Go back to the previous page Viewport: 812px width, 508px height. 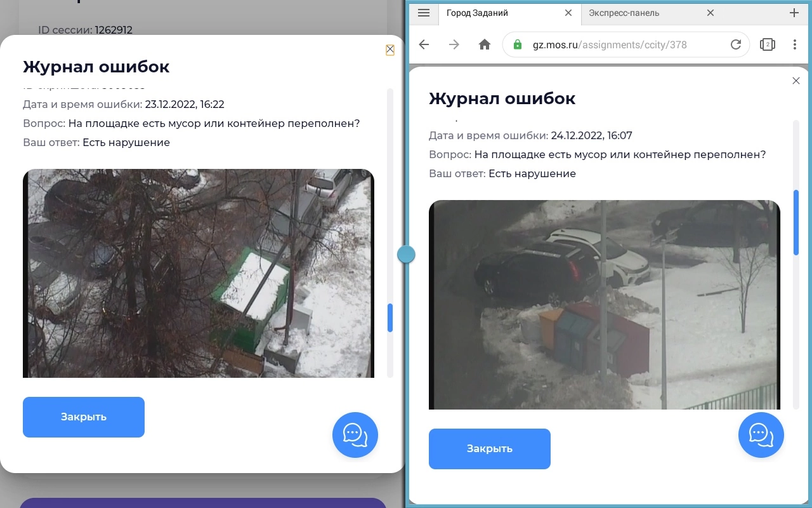tap(424, 44)
